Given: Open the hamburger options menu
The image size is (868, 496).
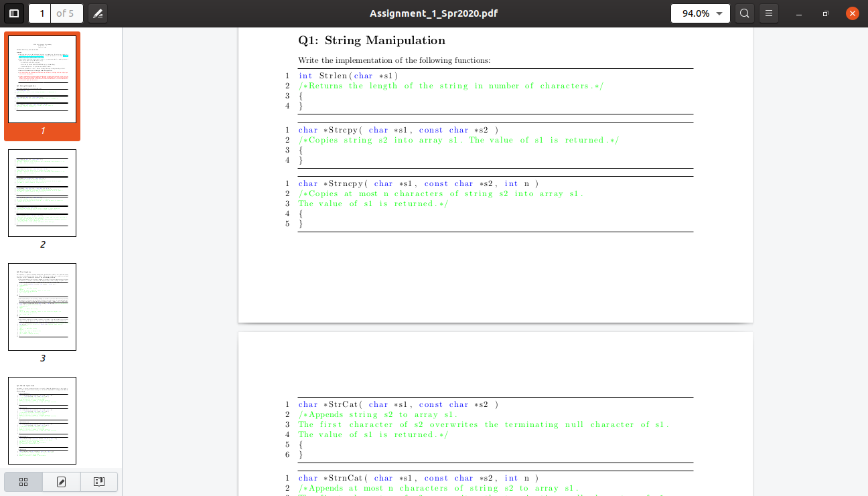Looking at the screenshot, I should tap(768, 13).
